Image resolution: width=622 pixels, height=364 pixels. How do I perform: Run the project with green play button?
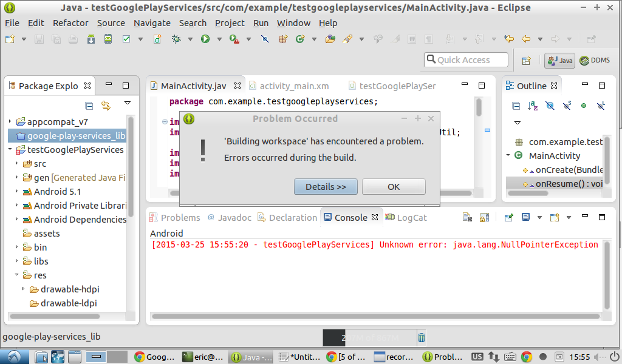pos(205,39)
